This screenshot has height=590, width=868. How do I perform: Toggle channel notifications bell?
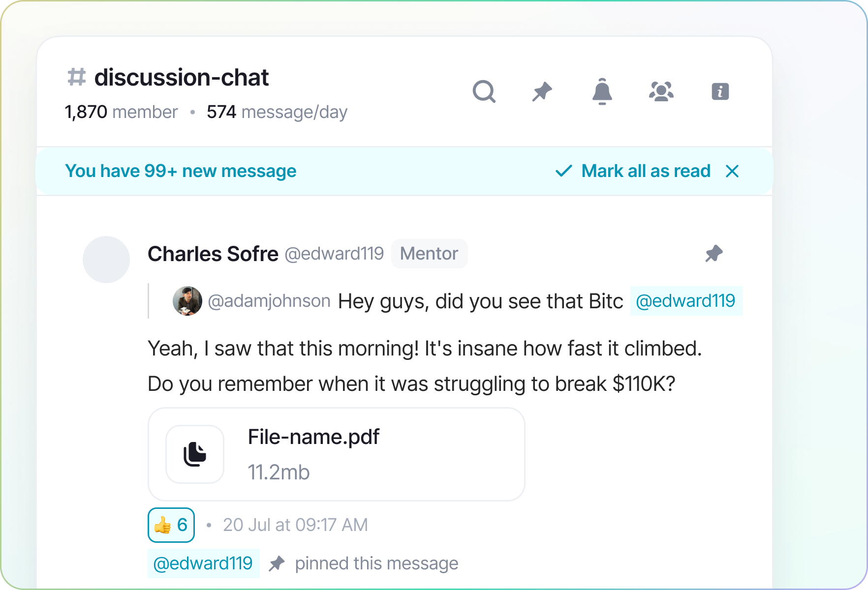(602, 91)
